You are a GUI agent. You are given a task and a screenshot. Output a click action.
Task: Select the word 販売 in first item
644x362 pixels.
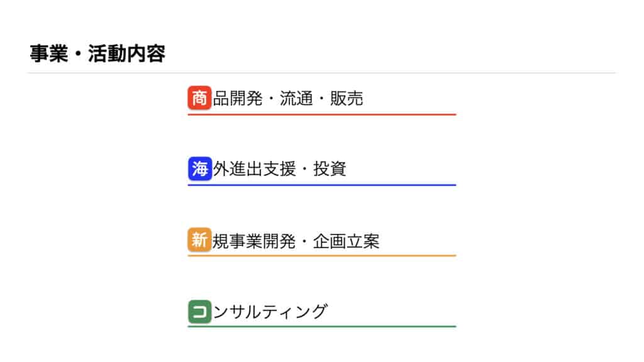[x=347, y=99]
